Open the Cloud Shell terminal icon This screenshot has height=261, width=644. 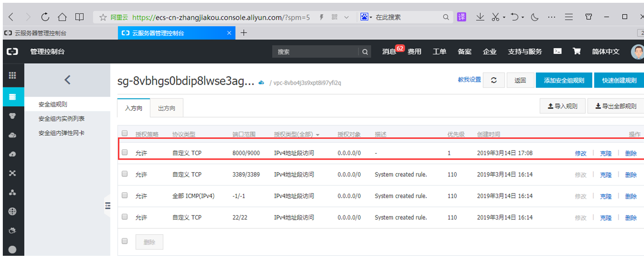pyautogui.click(x=557, y=51)
